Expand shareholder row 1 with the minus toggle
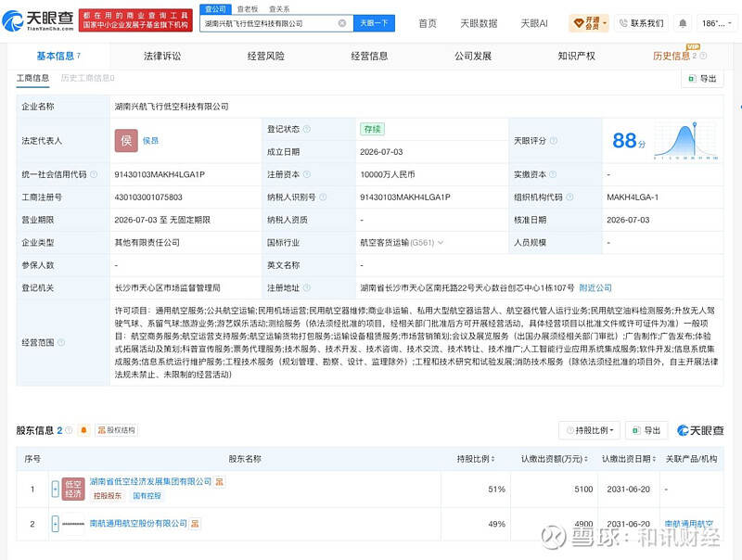The image size is (742, 560). 56,489
